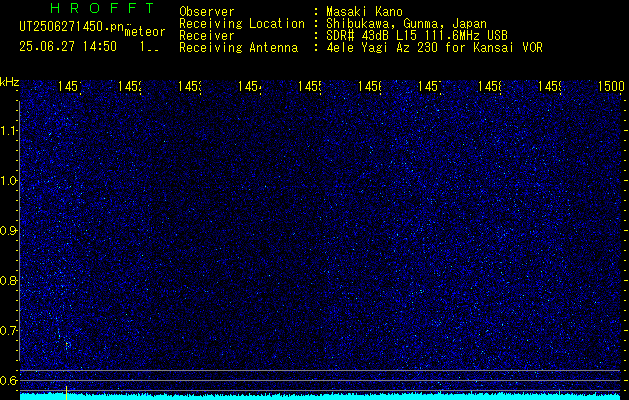Click the Observer field label

pyautogui.click(x=207, y=12)
